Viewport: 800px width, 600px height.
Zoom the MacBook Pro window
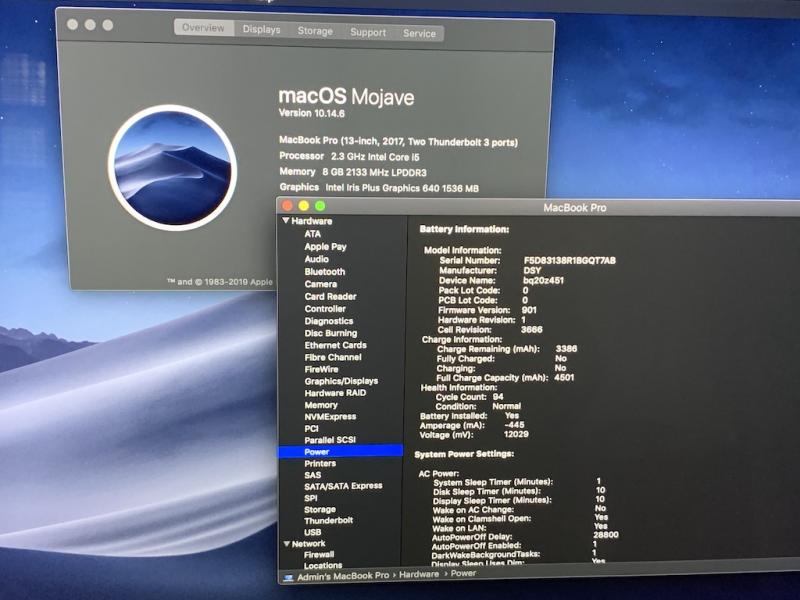tap(320, 206)
